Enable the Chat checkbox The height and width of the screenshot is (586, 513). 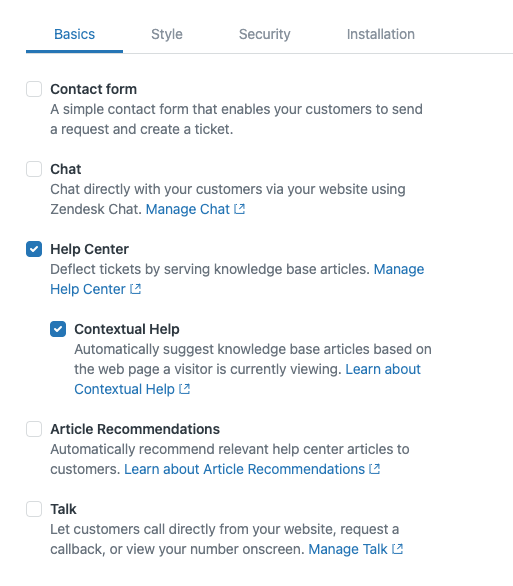[34, 169]
